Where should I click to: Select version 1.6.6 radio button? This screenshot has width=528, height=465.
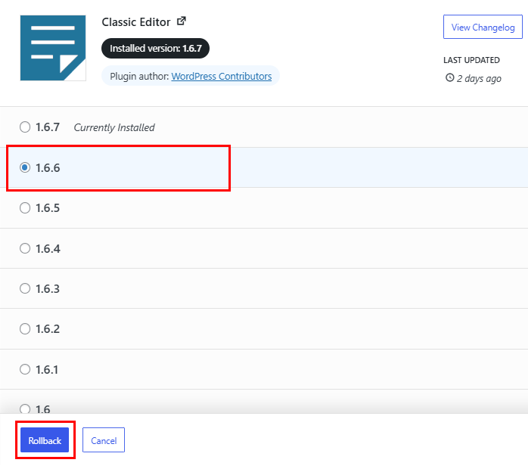point(25,167)
